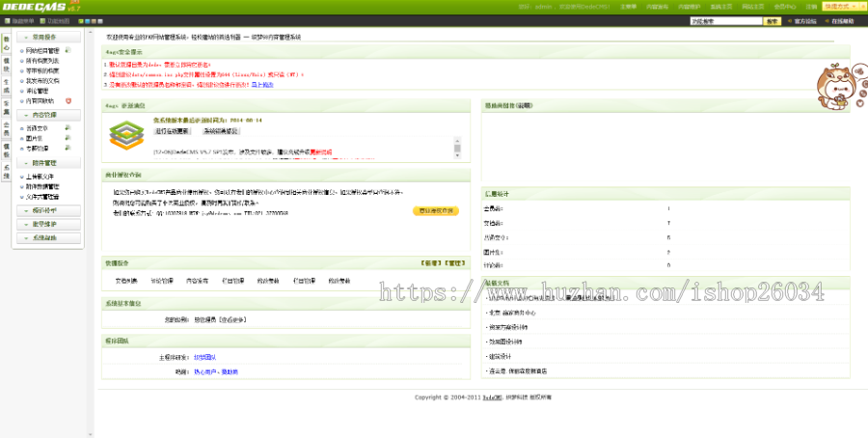Open 内容回收站 in left menu
Viewport: 868px width, 438px height.
tap(40, 100)
